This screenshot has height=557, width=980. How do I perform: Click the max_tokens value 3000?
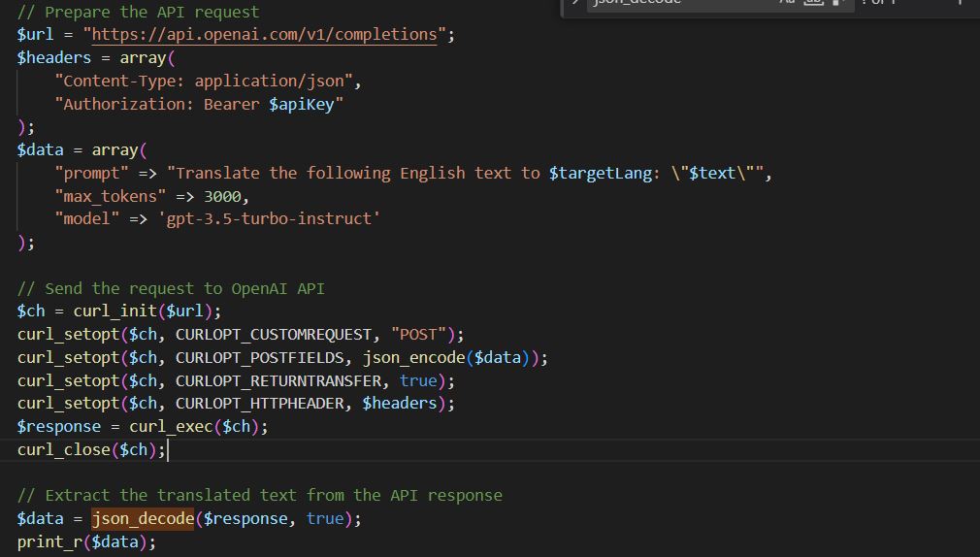(x=226, y=196)
